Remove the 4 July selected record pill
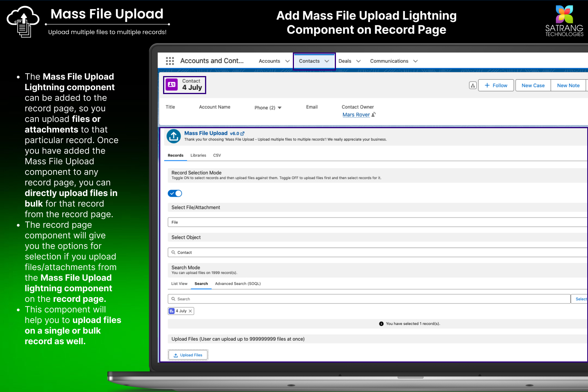Viewport: 588px width, 392px height. [x=191, y=311]
